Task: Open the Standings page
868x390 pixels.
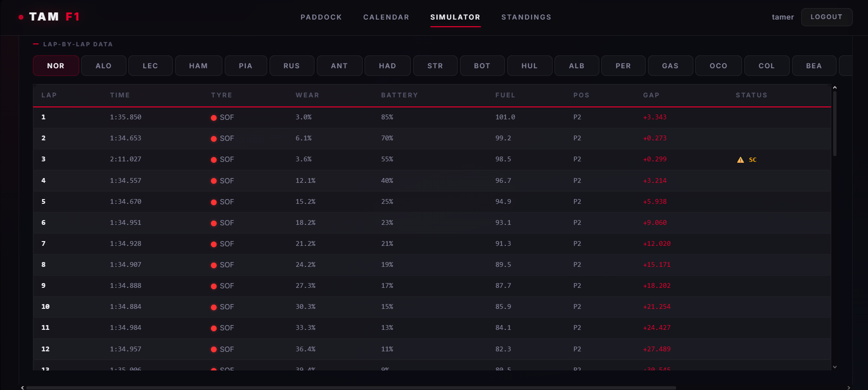Action: 526,17
